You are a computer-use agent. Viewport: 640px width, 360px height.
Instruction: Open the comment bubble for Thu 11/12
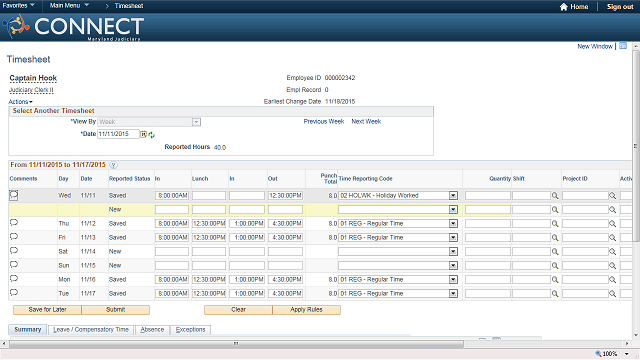tap(13, 222)
